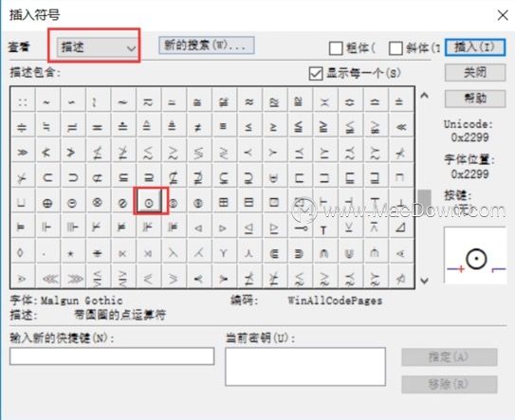Click the 当前密钥 list box
The width and height of the screenshot is (515, 420).
[305, 367]
